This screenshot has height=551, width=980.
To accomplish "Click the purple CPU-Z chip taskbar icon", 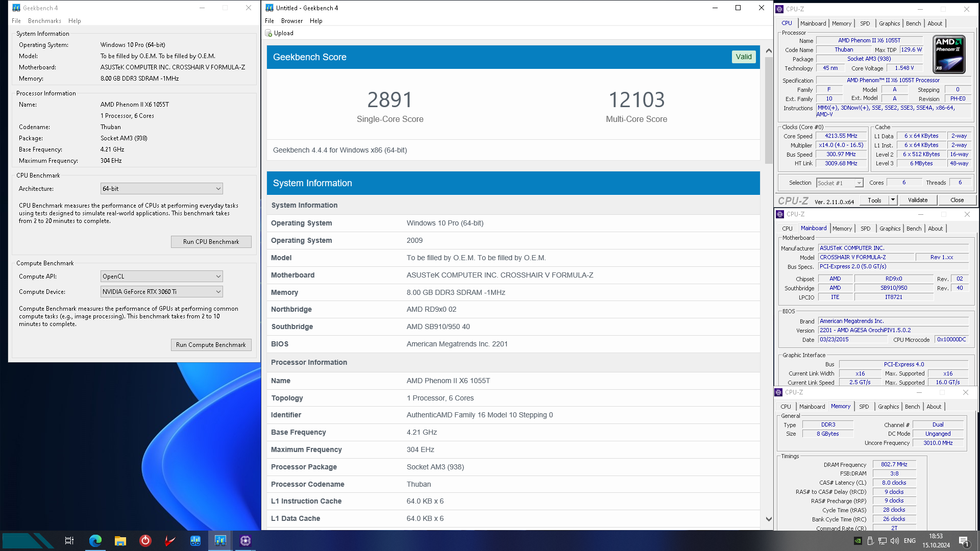I will click(246, 541).
